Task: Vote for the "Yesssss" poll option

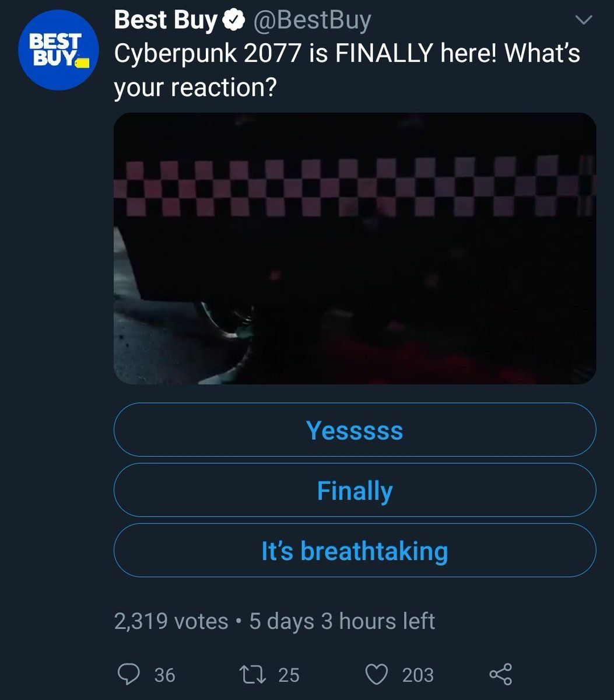Action: [x=355, y=430]
